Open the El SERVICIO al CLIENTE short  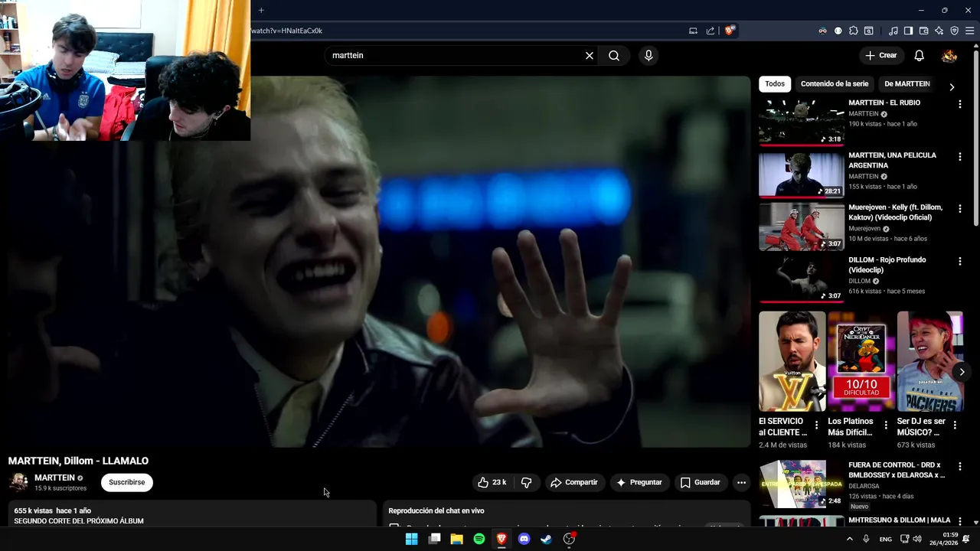pos(792,361)
